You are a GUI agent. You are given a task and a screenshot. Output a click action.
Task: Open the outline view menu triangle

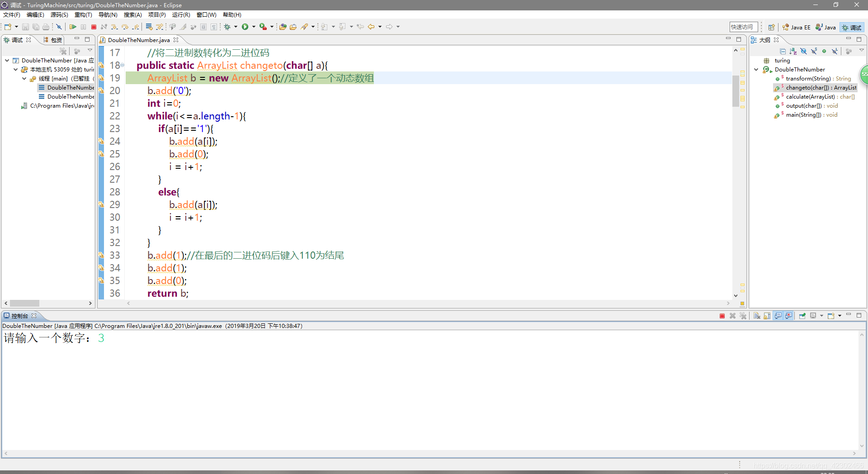coord(862,51)
